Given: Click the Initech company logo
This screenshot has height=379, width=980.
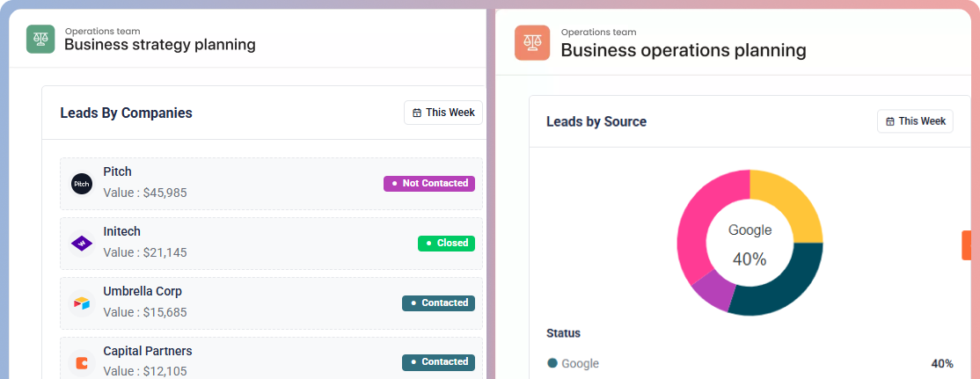Looking at the screenshot, I should pyautogui.click(x=82, y=244).
